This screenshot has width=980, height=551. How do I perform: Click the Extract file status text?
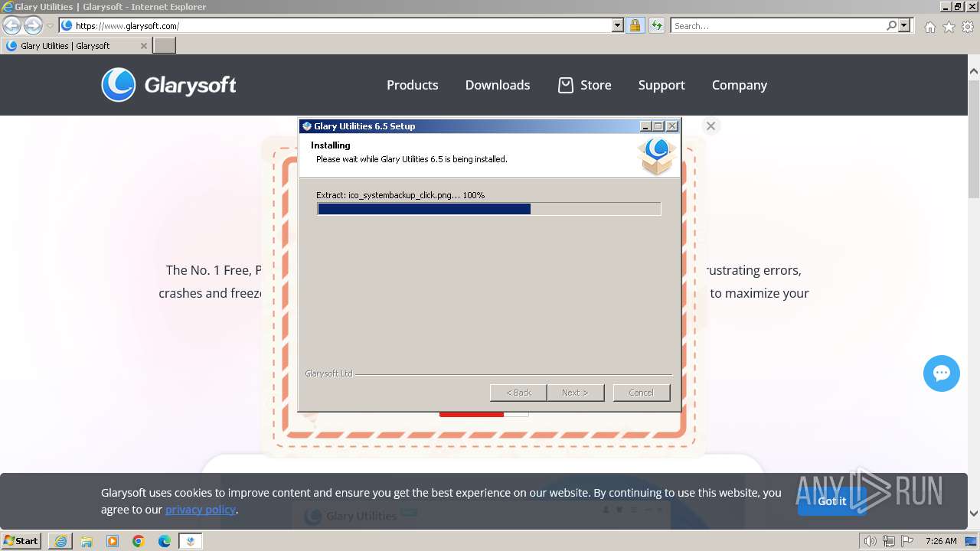(400, 195)
